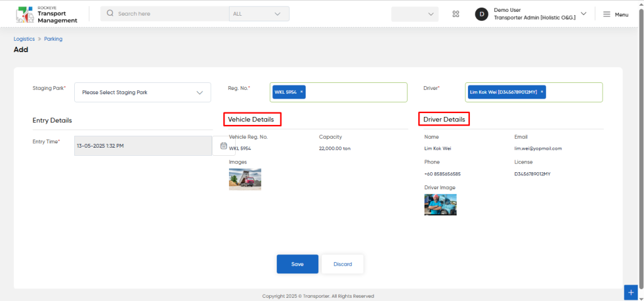Remove the WKL 5954 tag

(301, 92)
